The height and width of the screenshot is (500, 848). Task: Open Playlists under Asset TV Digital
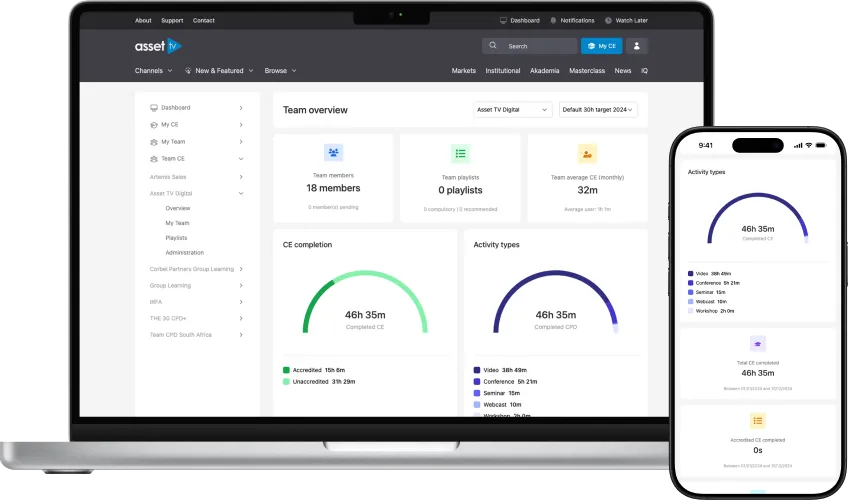coord(176,238)
